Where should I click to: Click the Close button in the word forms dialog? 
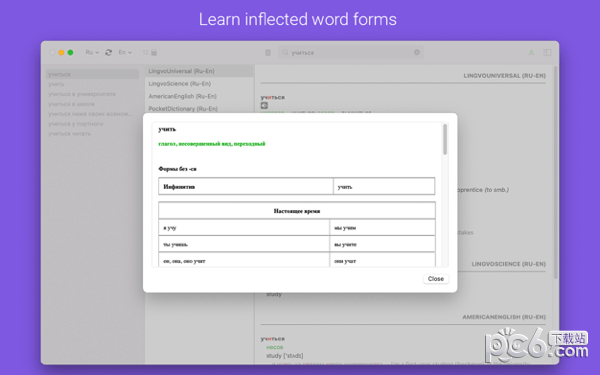pyautogui.click(x=435, y=279)
